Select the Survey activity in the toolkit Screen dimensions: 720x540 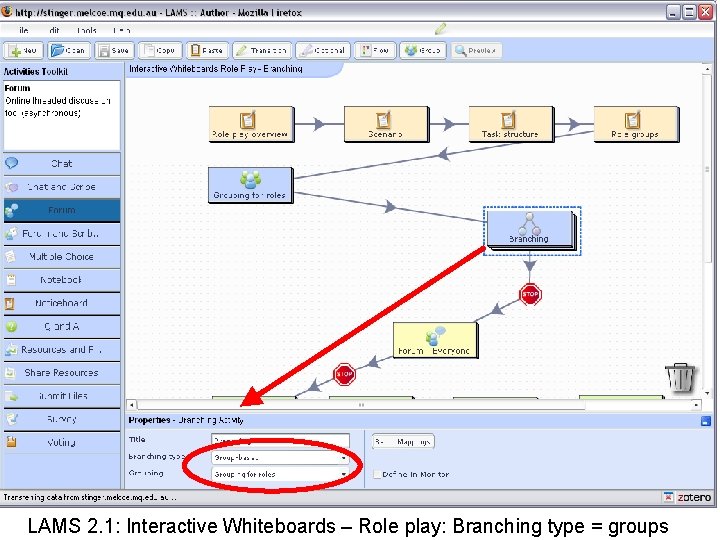point(62,419)
